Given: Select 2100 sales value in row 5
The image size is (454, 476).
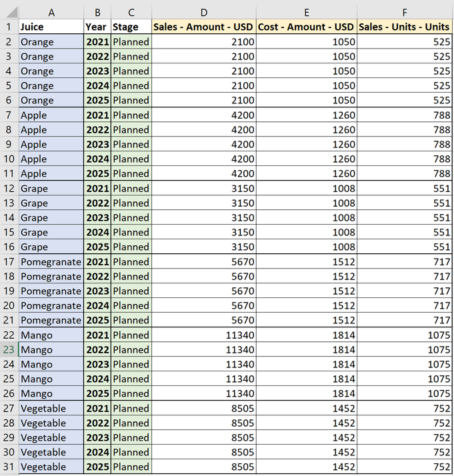Looking at the screenshot, I should (204, 85).
